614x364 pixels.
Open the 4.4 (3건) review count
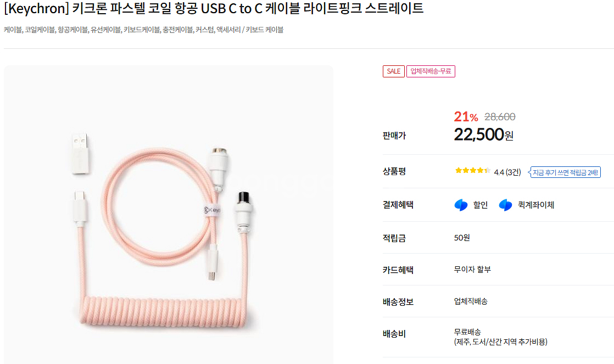click(x=507, y=172)
